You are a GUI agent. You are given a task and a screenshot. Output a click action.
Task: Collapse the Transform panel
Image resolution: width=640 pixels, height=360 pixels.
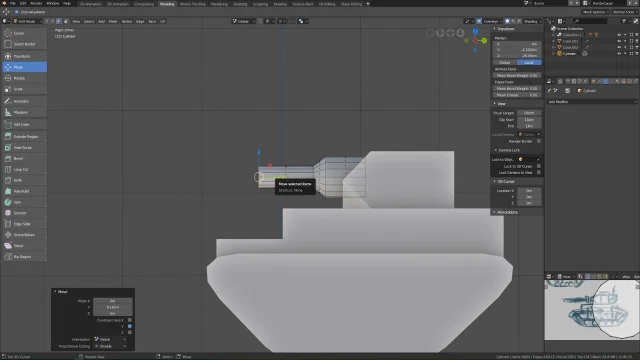505,29
